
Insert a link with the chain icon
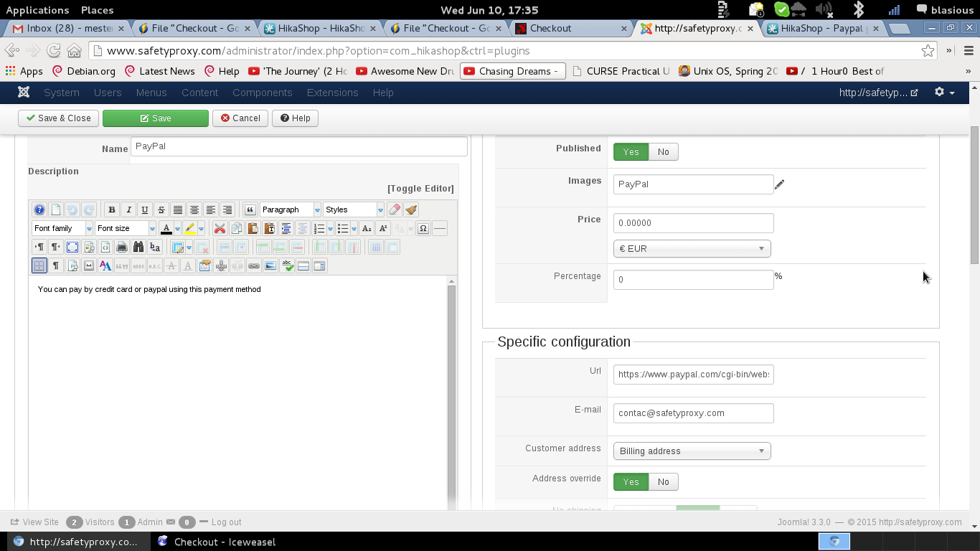(x=254, y=265)
